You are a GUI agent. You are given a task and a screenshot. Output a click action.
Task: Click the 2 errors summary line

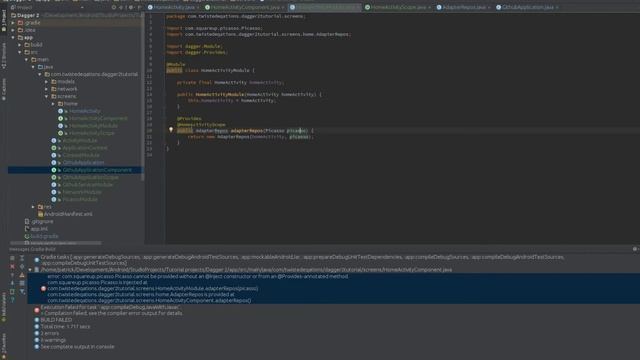[49, 333]
